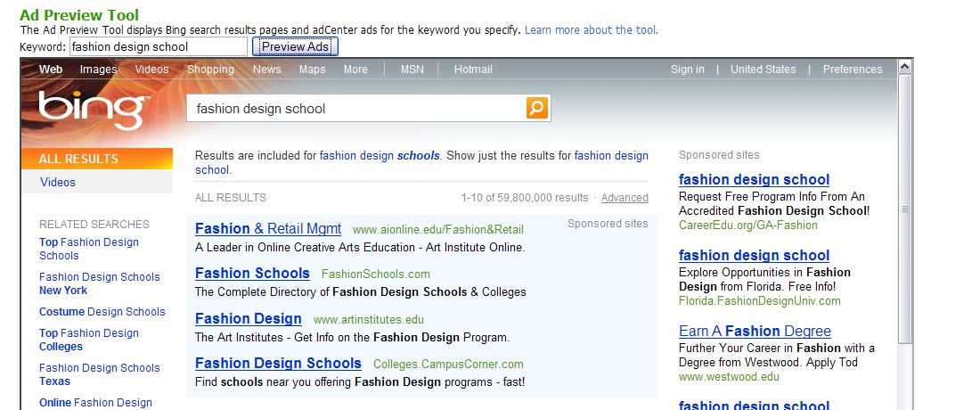
Task: Click the Bing search text box
Action: point(356,108)
